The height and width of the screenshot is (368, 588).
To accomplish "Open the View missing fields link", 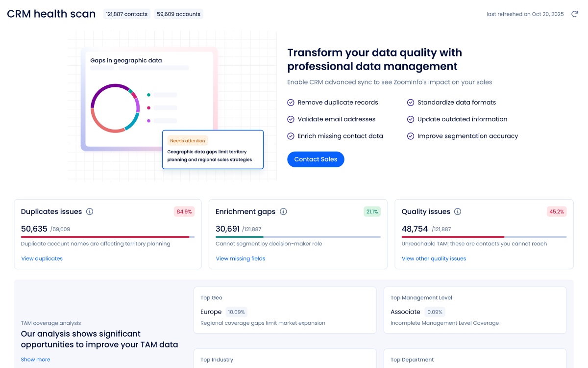I will point(241,259).
